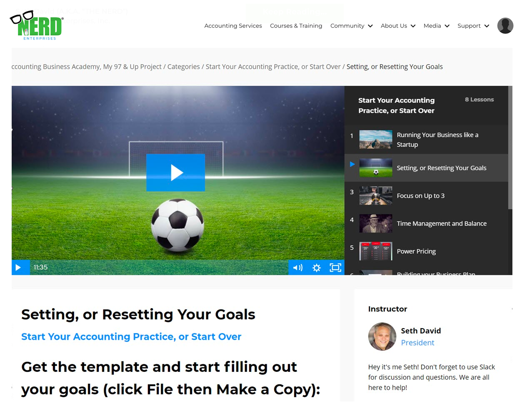Click the Start Your Accounting Practice subtitle link
The height and width of the screenshot is (406, 532).
pos(131,336)
